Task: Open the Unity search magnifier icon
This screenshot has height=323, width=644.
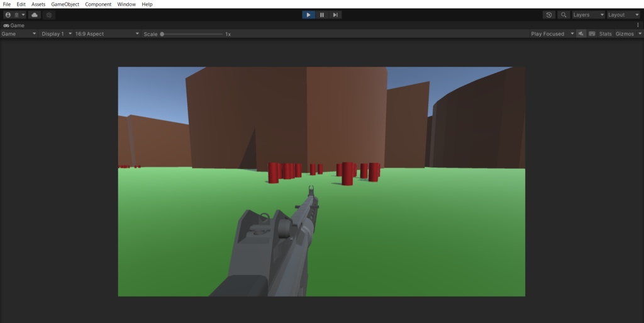Action: [x=563, y=14]
